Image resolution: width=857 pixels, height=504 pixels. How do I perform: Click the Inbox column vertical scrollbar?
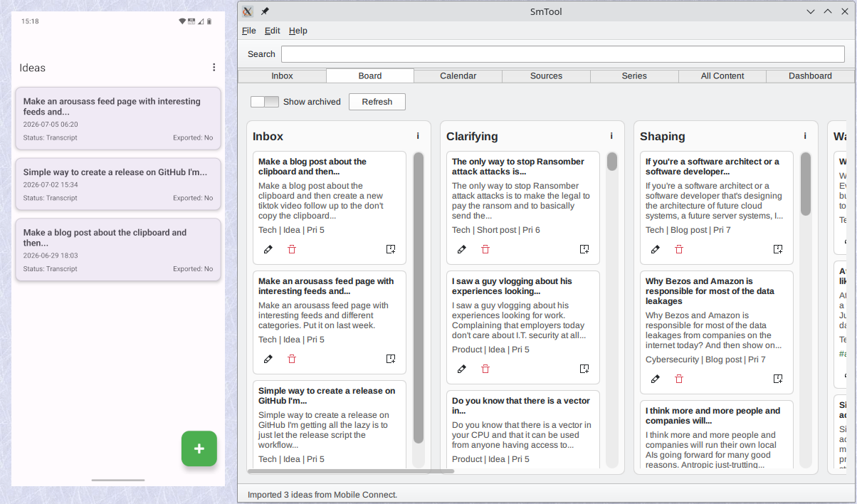[x=419, y=298]
